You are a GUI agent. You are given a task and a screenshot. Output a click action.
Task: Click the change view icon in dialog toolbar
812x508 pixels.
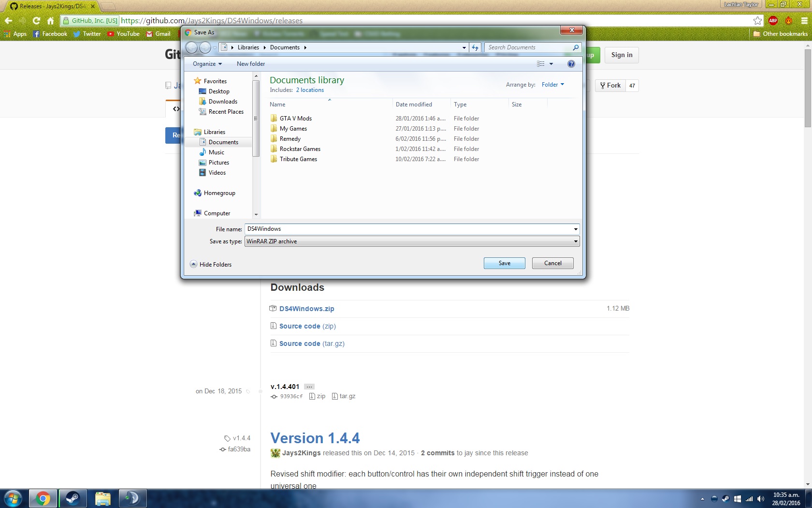coord(541,64)
